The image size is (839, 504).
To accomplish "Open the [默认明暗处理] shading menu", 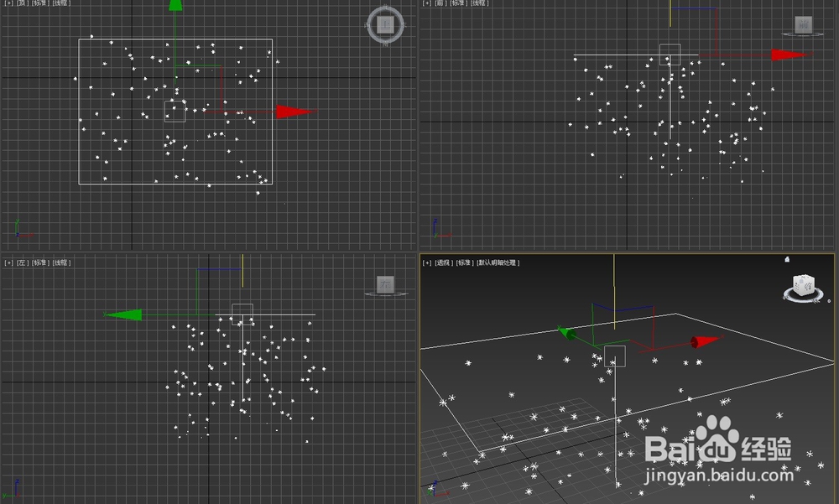I will (498, 262).
